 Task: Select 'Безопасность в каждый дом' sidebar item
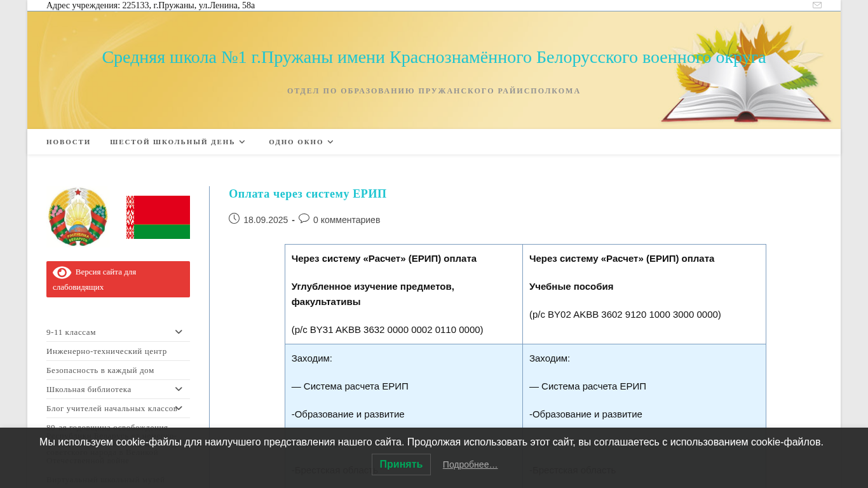click(x=100, y=370)
